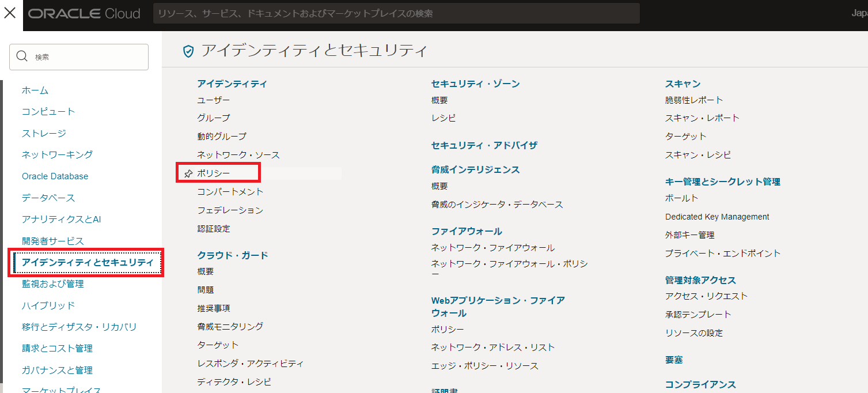Type in the top resource search bar
This screenshot has height=393, width=868.
(396, 13)
